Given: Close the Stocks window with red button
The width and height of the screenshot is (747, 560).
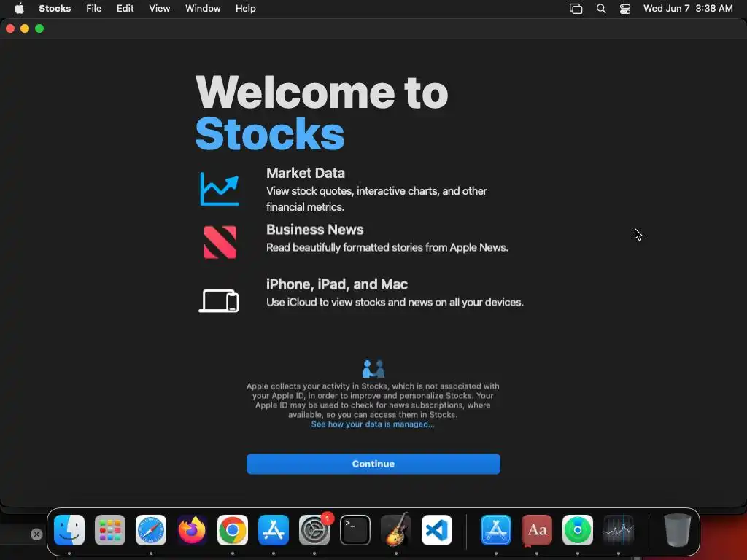Looking at the screenshot, I should (x=10, y=28).
